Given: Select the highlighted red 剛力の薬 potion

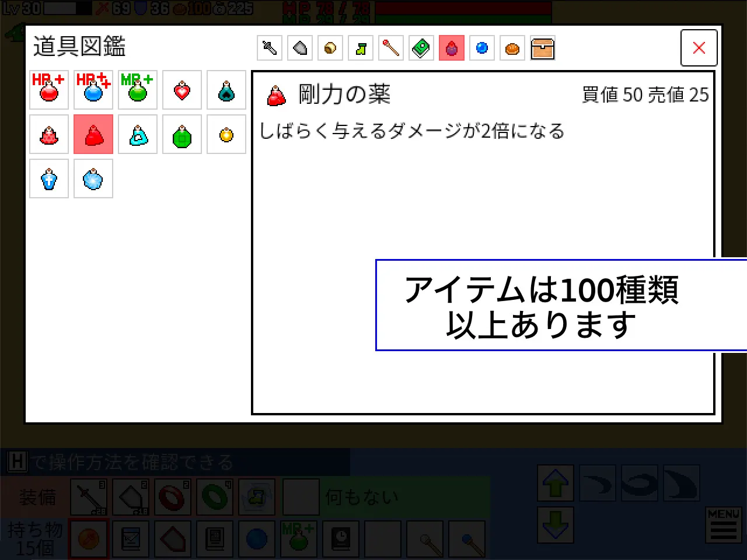Looking at the screenshot, I should tap(93, 134).
